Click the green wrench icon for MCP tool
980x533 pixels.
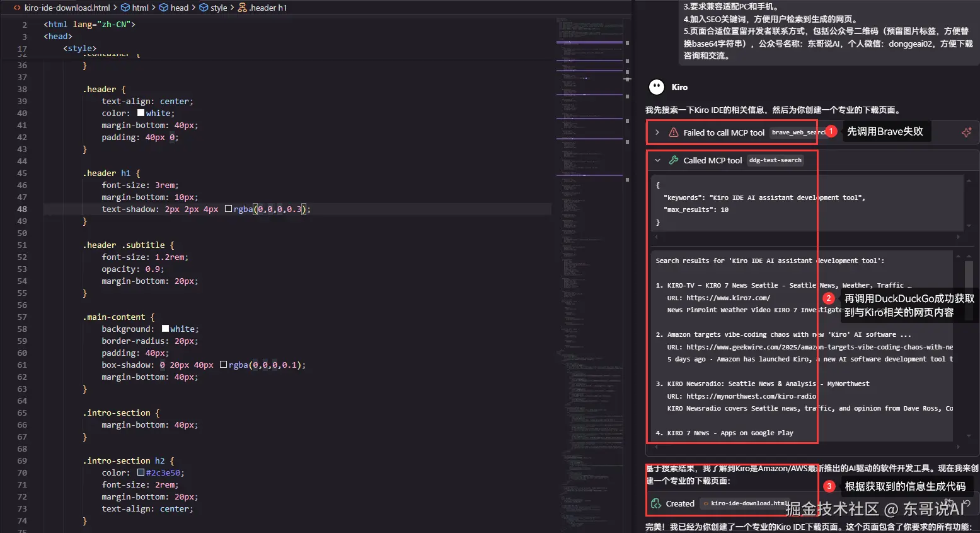click(673, 160)
